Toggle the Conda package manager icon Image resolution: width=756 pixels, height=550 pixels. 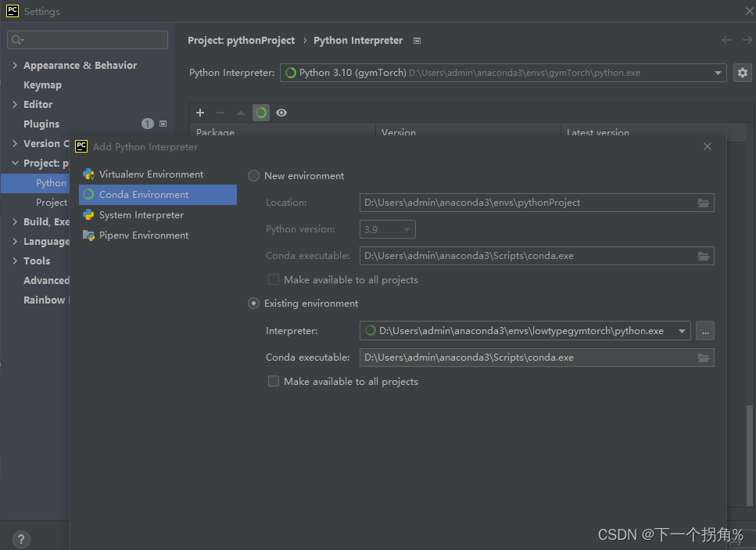click(x=261, y=113)
